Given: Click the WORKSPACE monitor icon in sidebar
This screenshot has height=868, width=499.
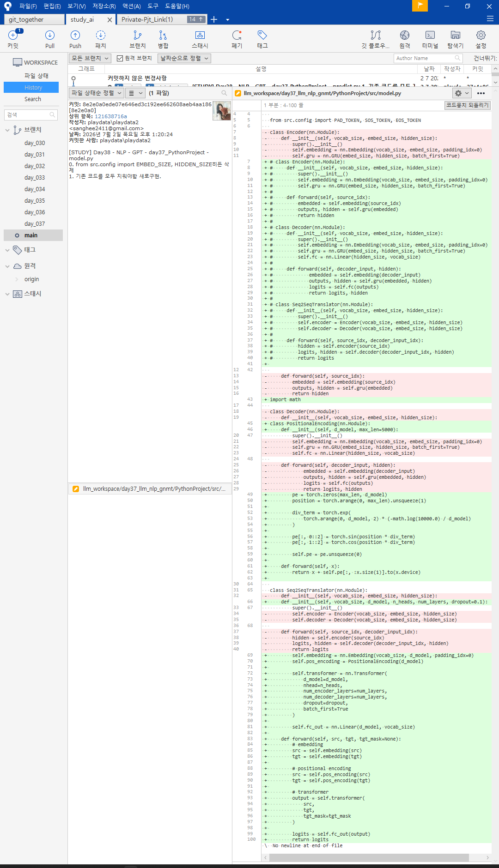Looking at the screenshot, I should (x=18, y=62).
